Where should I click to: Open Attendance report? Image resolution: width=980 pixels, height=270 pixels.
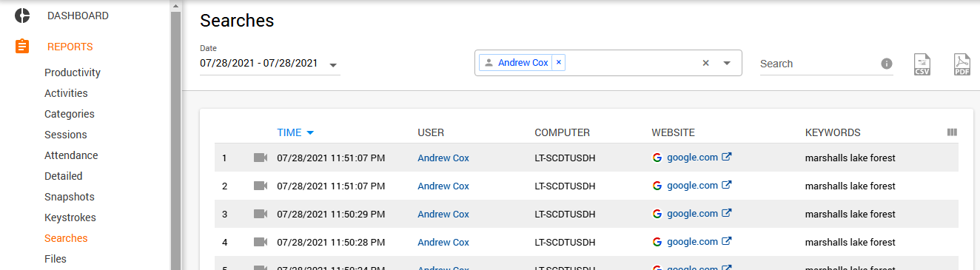pos(71,155)
